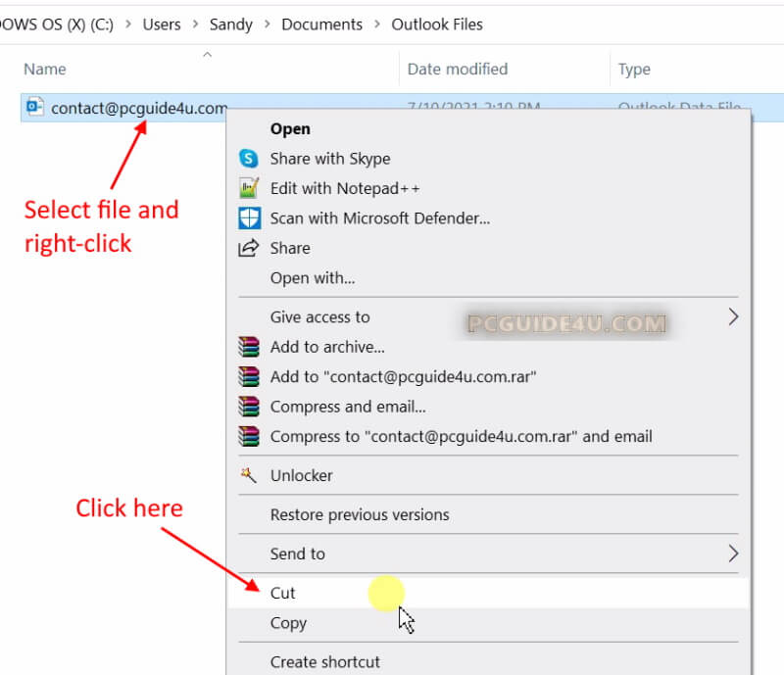Select Restore previous versions
The height and width of the screenshot is (675, 784).
tap(359, 514)
